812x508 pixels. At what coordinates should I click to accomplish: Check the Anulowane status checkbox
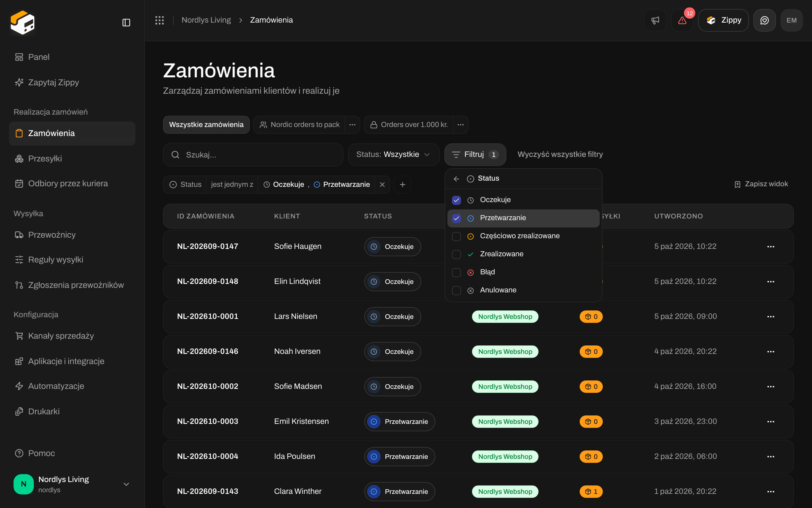(x=456, y=291)
